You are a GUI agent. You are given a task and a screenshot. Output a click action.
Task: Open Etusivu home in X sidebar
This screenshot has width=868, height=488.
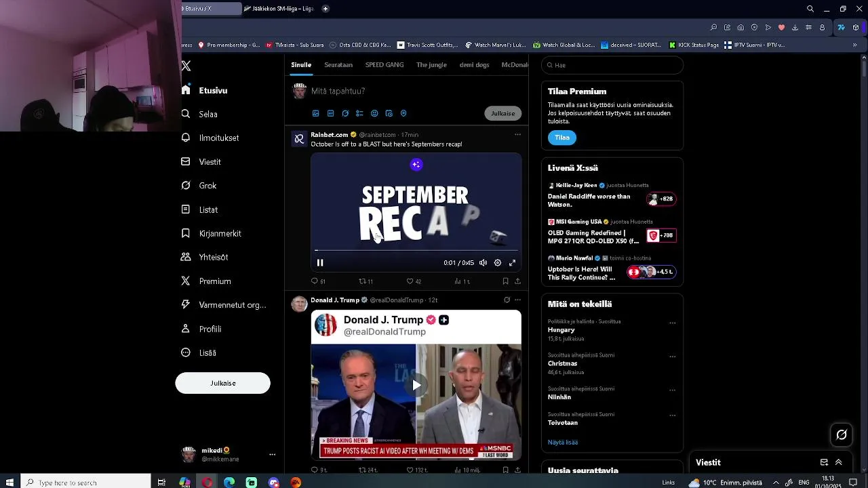204,90
